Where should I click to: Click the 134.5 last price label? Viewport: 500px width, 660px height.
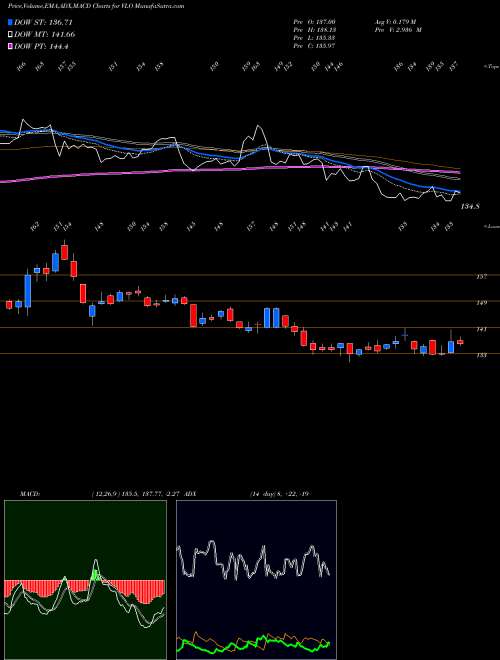coord(470,207)
